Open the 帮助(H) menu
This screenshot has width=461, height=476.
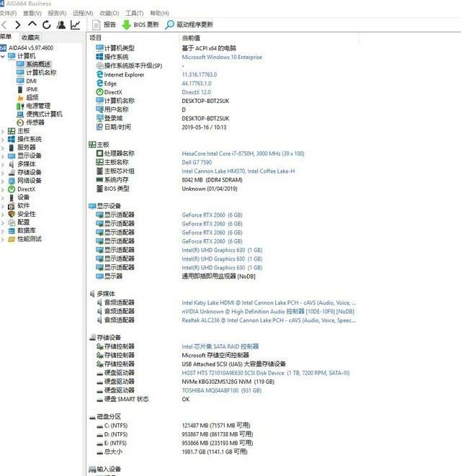[159, 14]
